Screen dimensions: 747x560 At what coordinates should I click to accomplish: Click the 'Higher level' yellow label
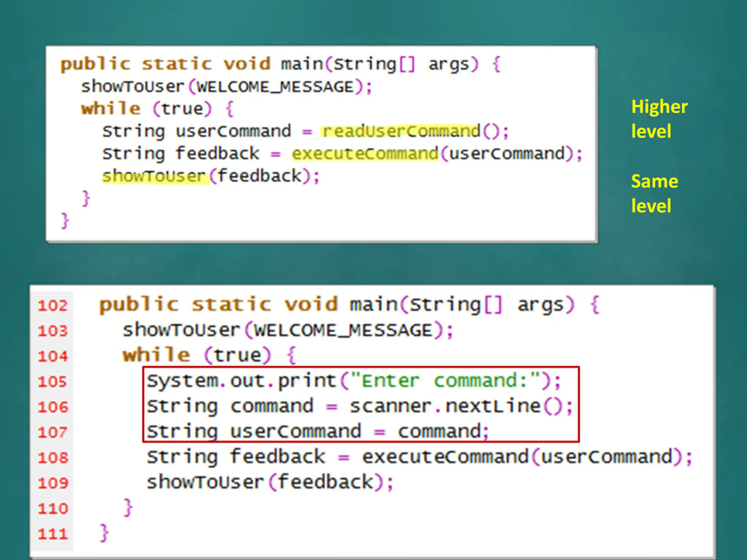pyautogui.click(x=659, y=119)
